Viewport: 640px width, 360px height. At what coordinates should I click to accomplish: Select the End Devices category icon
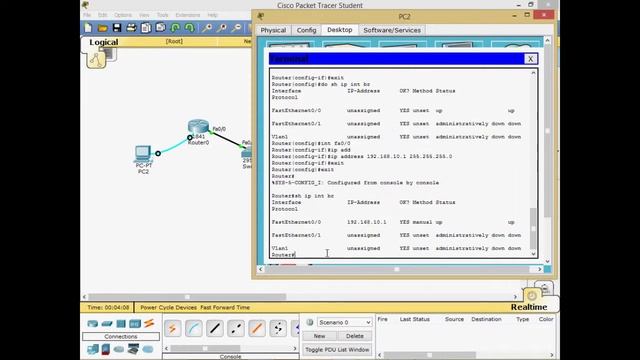click(93, 349)
